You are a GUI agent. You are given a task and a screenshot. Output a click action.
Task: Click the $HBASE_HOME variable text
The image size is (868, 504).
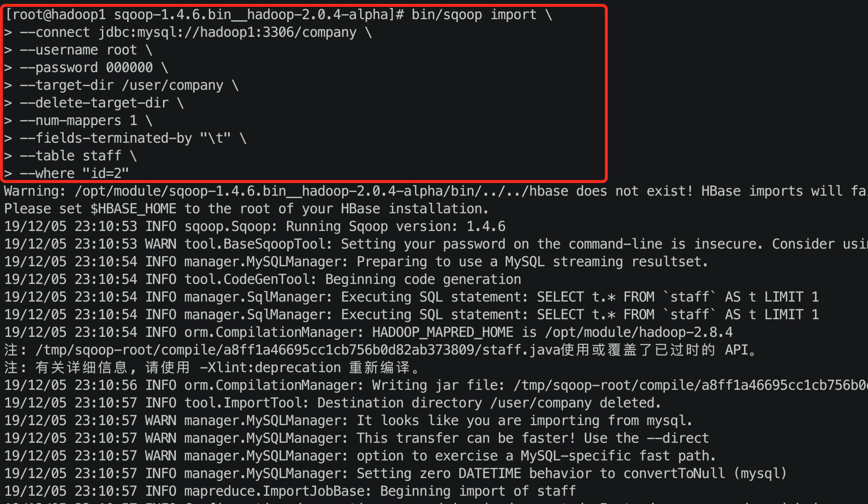pyautogui.click(x=133, y=209)
